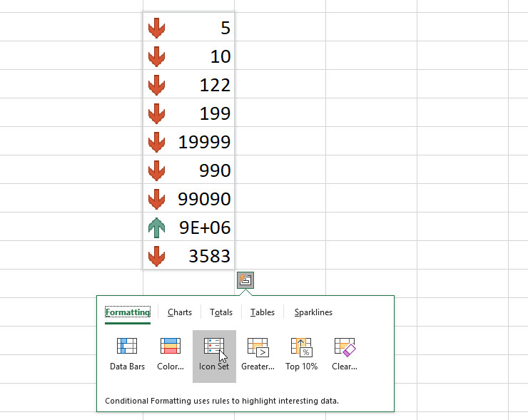The image size is (528, 420).
Task: Open the Totals tab
Action: (221, 312)
